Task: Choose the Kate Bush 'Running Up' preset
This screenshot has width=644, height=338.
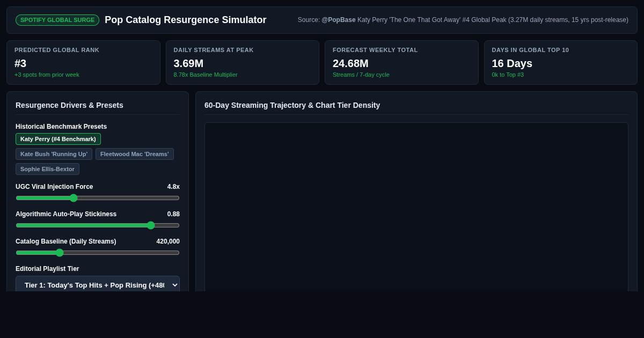Action: coord(54,154)
